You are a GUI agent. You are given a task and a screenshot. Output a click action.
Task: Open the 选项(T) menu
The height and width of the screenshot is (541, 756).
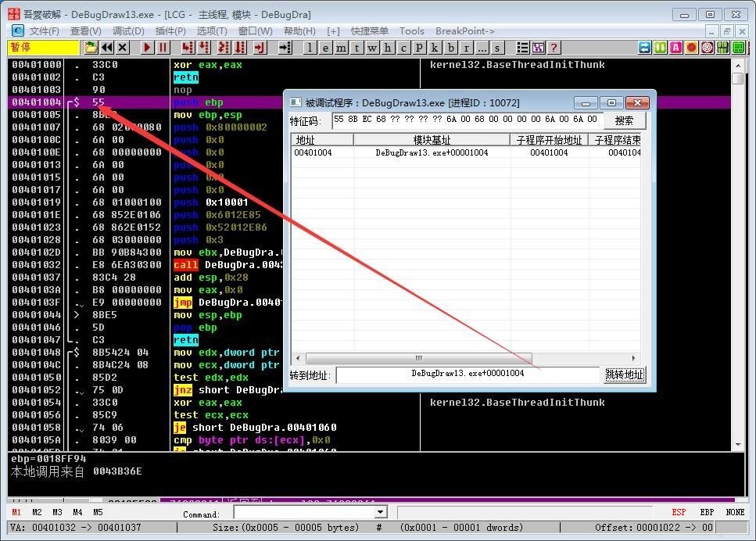coord(212,30)
